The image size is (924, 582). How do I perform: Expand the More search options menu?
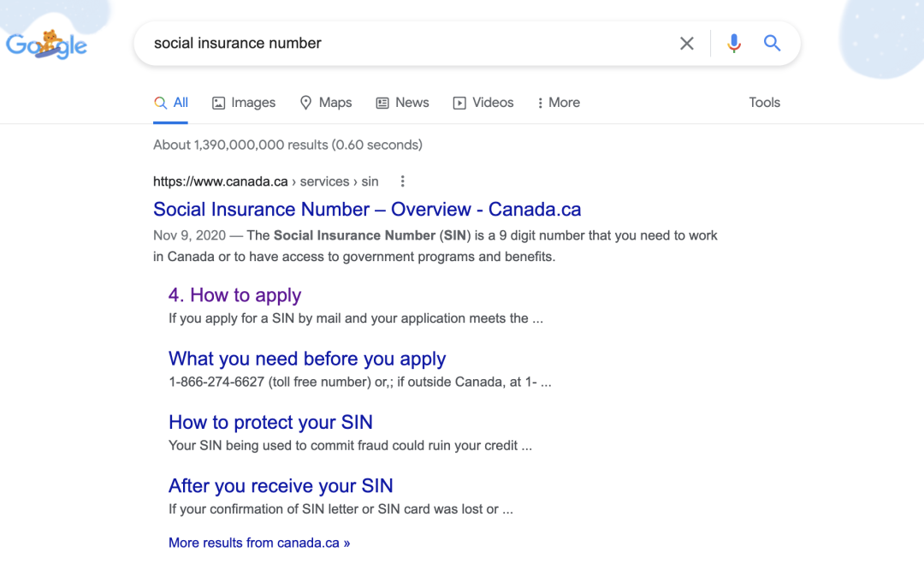coord(559,103)
